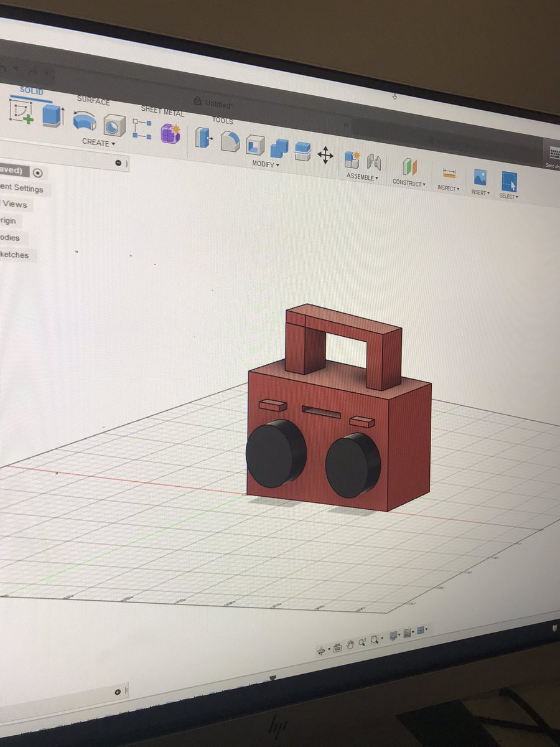Viewport: 560px width, 747px height.
Task: Click the Joint icon in Assemble
Action: (373, 162)
